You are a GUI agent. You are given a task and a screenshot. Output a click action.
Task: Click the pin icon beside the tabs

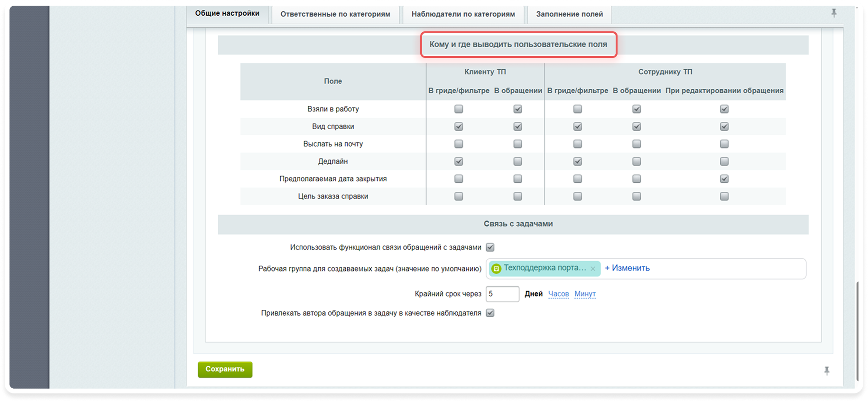834,13
